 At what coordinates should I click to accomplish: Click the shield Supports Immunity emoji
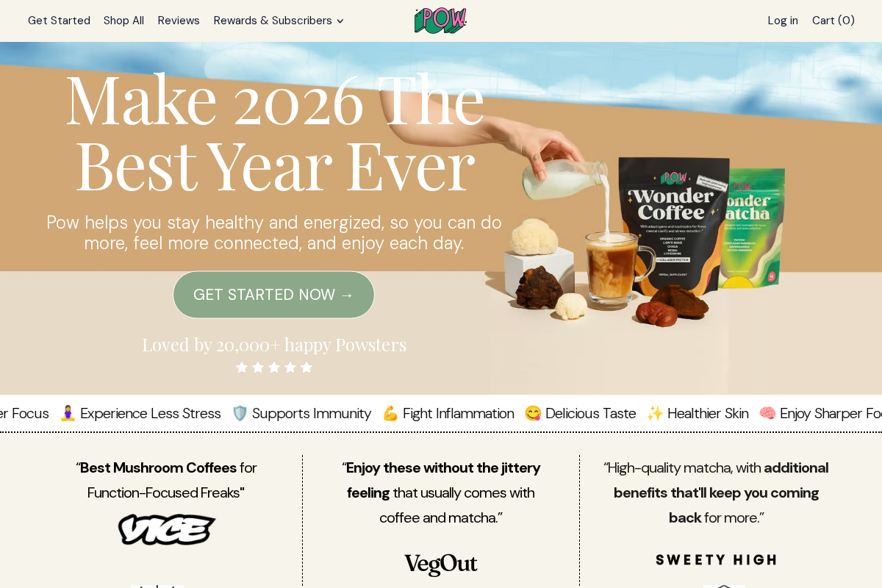240,414
